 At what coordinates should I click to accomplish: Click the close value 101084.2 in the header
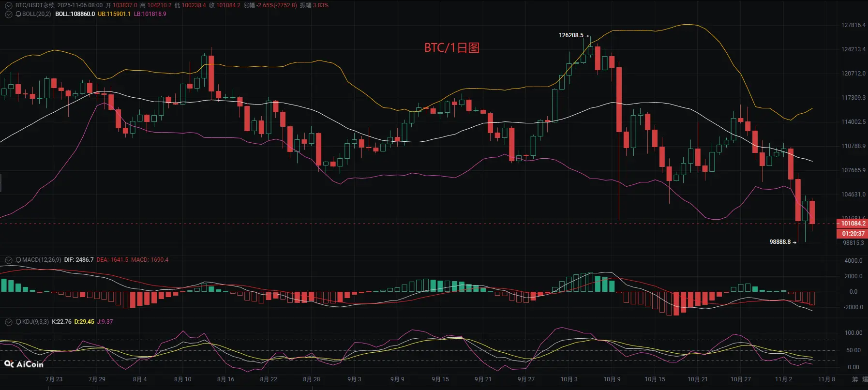pyautogui.click(x=228, y=5)
